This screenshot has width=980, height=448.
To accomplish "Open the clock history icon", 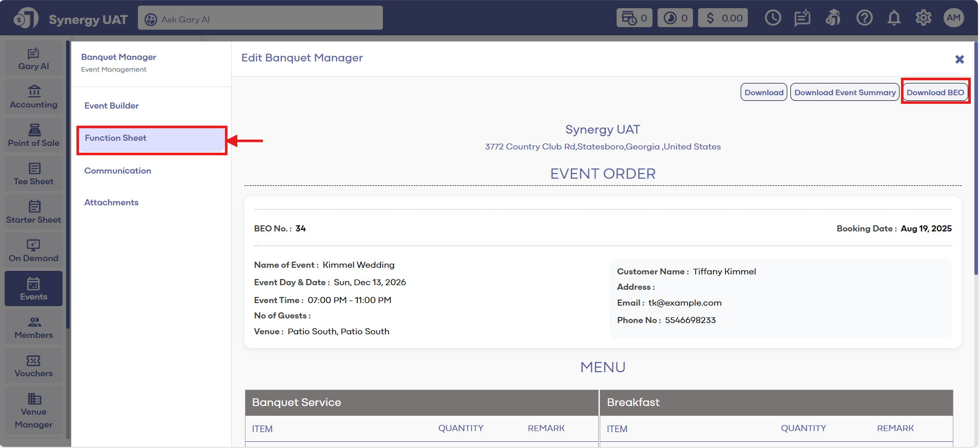I will click(772, 18).
